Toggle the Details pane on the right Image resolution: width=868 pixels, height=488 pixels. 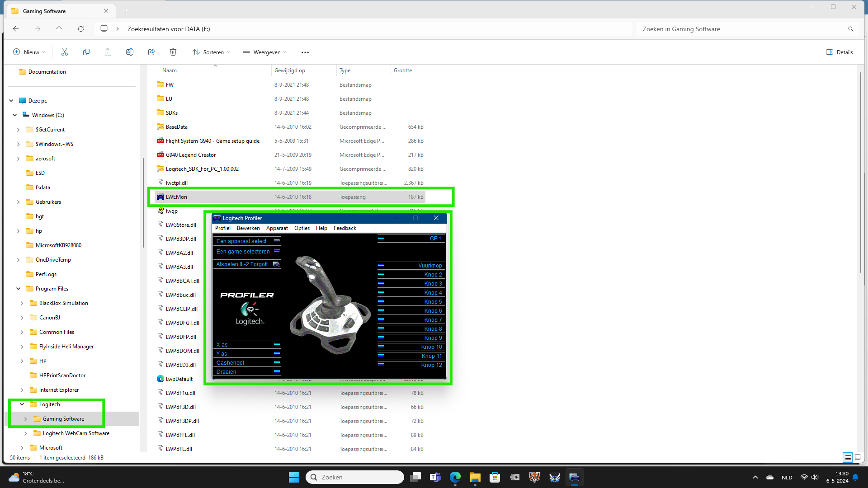tap(839, 52)
